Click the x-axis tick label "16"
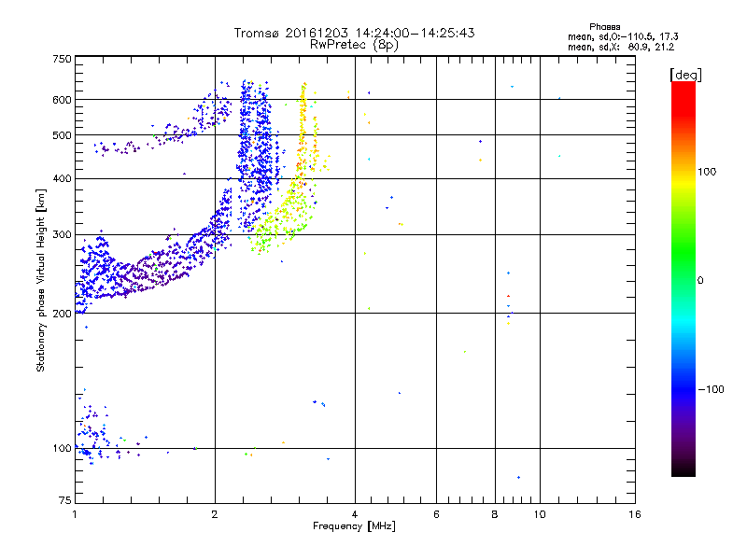Viewport: 747px width, 560px height. pyautogui.click(x=635, y=514)
